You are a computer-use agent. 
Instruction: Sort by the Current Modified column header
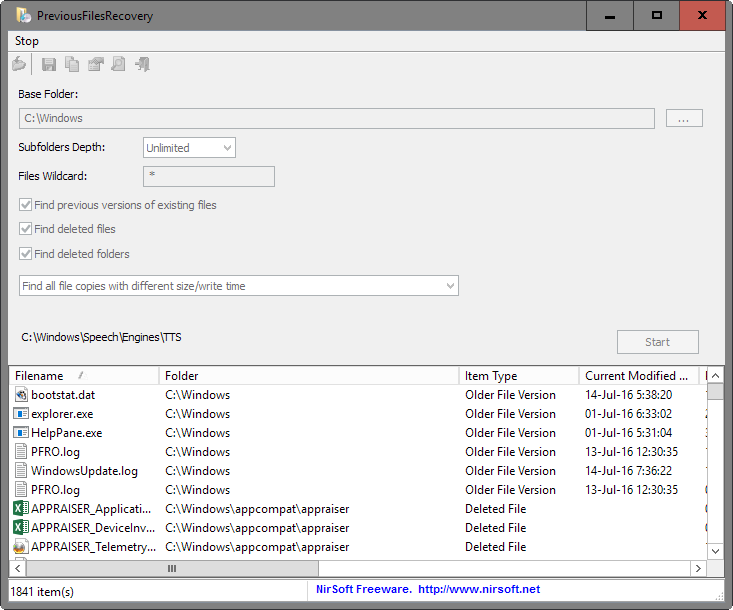pyautogui.click(x=639, y=375)
